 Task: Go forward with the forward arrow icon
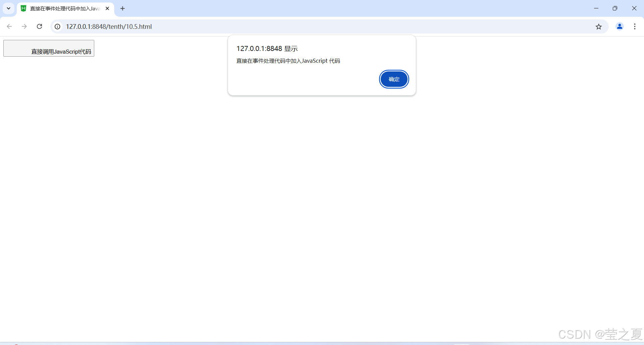24,26
